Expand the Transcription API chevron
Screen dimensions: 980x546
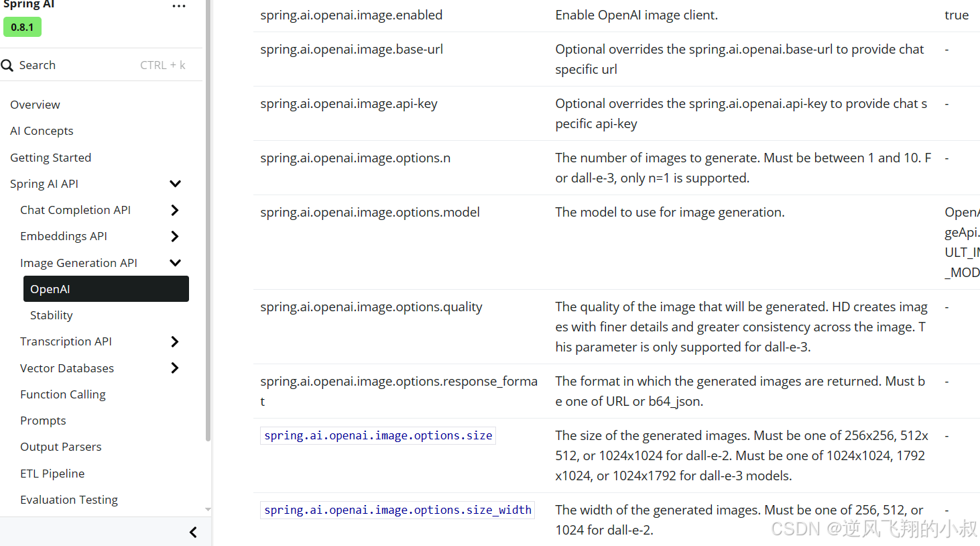pyautogui.click(x=175, y=341)
